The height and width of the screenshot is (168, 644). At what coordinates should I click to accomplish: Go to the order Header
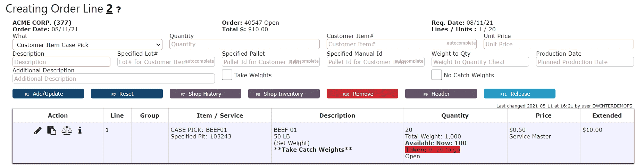pyautogui.click(x=441, y=94)
